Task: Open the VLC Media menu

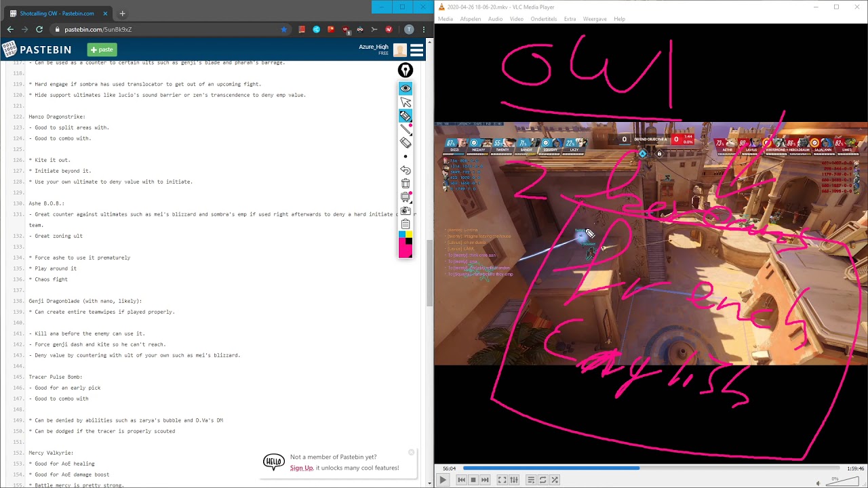Action: point(446,19)
